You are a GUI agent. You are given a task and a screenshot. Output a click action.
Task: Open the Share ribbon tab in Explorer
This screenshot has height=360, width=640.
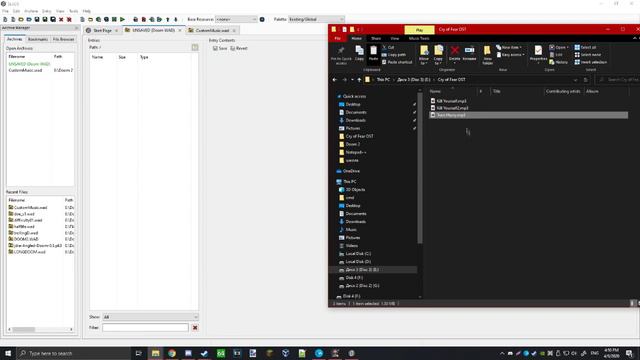(x=376, y=38)
